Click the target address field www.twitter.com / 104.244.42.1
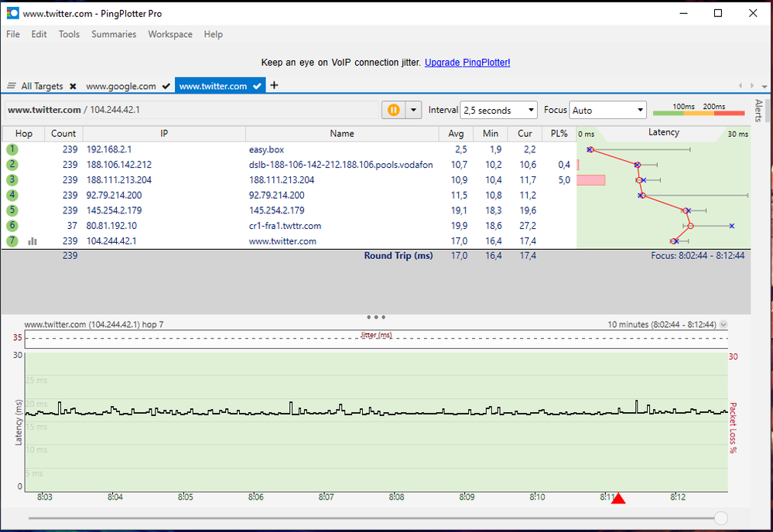The width and height of the screenshot is (773, 532). point(192,110)
